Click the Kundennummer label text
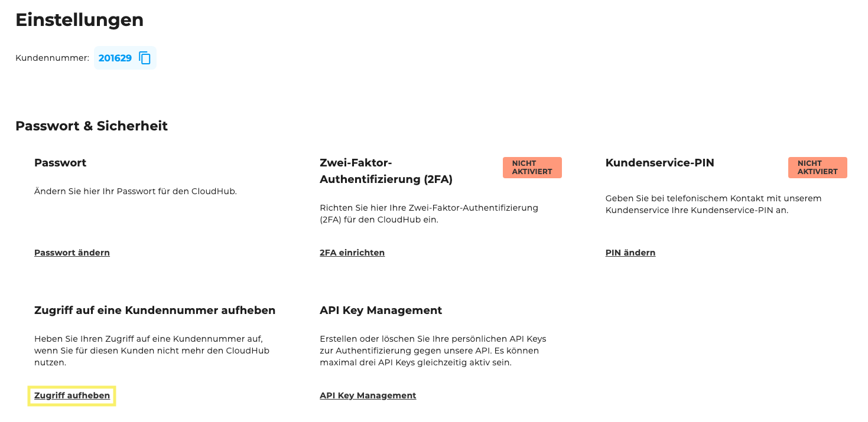 (52, 57)
